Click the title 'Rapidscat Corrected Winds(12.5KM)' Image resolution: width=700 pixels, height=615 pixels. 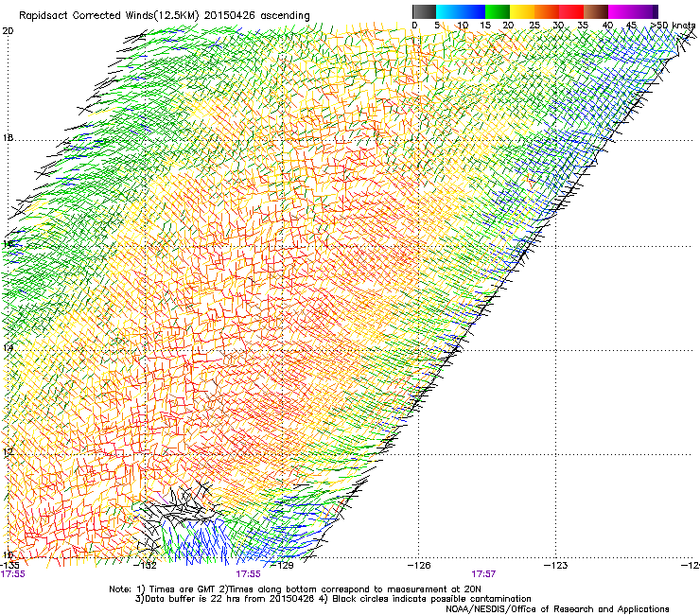[x=109, y=15]
